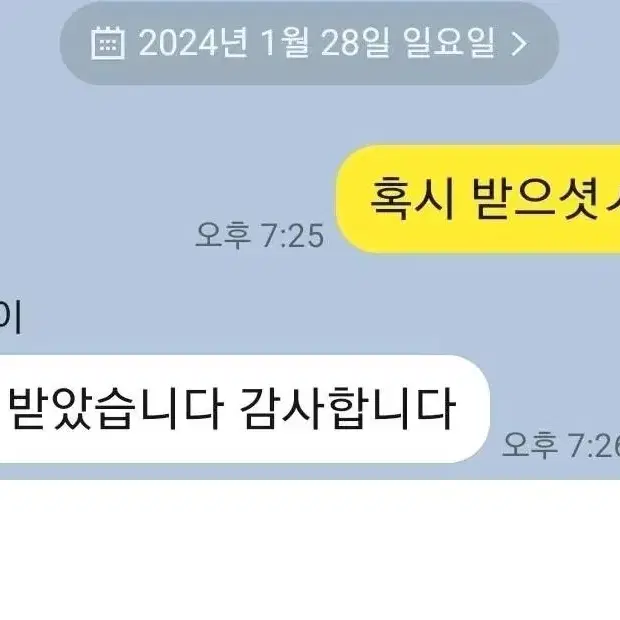Tap the yellow sent message bubble

click(478, 199)
